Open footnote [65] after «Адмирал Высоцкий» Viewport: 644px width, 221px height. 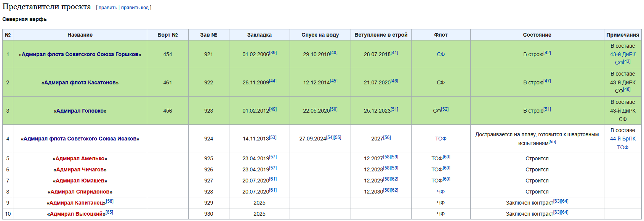pos(109,212)
